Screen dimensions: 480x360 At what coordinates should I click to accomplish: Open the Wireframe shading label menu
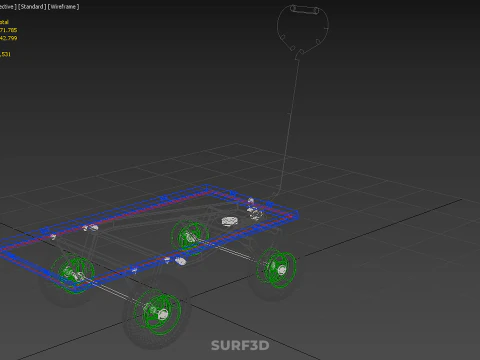pyautogui.click(x=63, y=7)
